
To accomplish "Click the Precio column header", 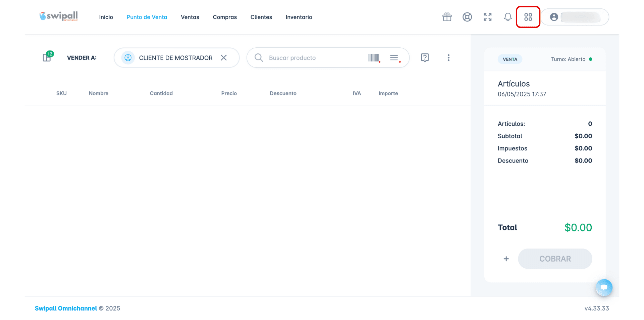I will 229,93.
